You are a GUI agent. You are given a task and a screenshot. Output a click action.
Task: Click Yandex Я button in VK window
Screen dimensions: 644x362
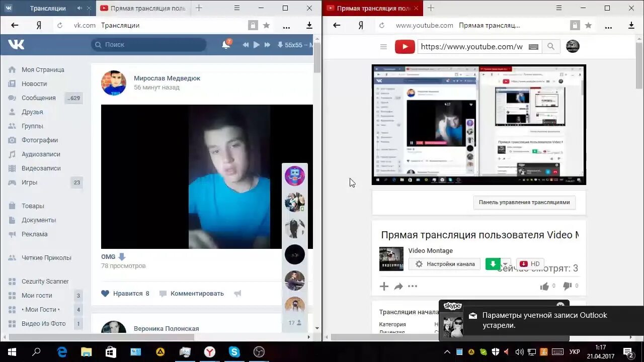click(39, 25)
